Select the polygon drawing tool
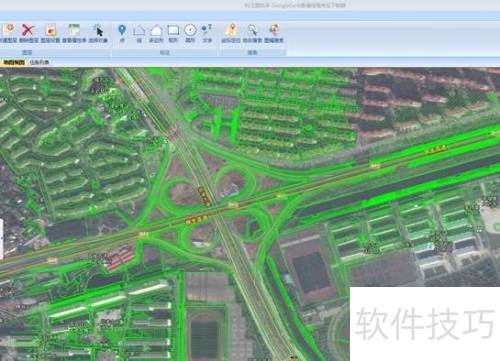500x361 pixels. (156, 31)
